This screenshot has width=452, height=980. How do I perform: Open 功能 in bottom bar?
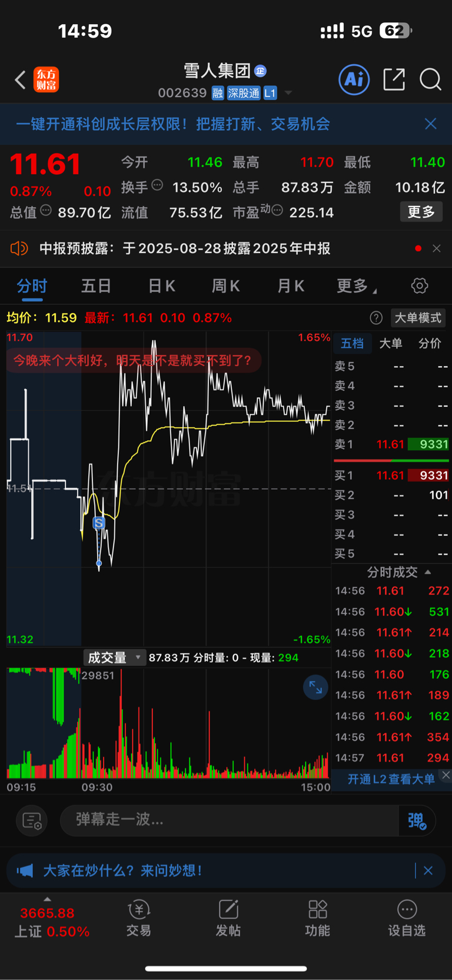pos(318,918)
